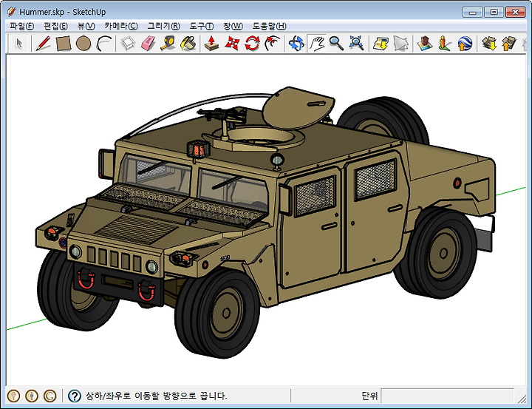
Task: Open the 편집(E) menu
Action: [x=55, y=26]
